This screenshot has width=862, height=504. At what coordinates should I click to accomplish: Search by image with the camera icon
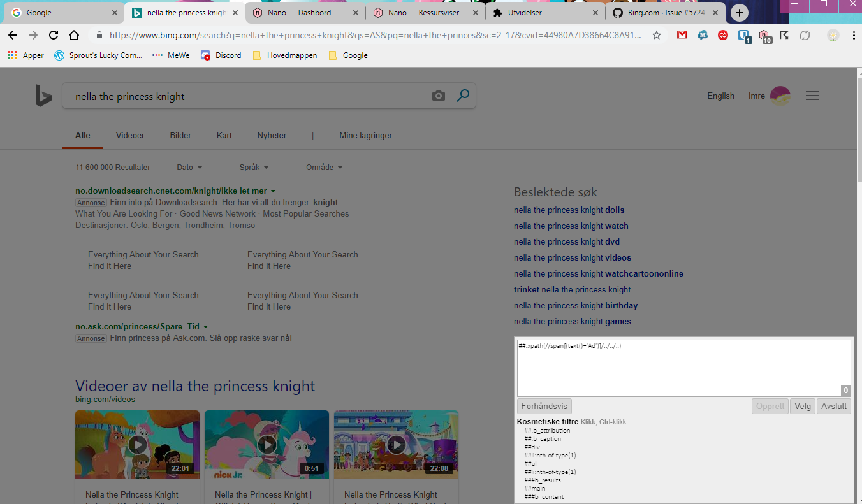[438, 96]
